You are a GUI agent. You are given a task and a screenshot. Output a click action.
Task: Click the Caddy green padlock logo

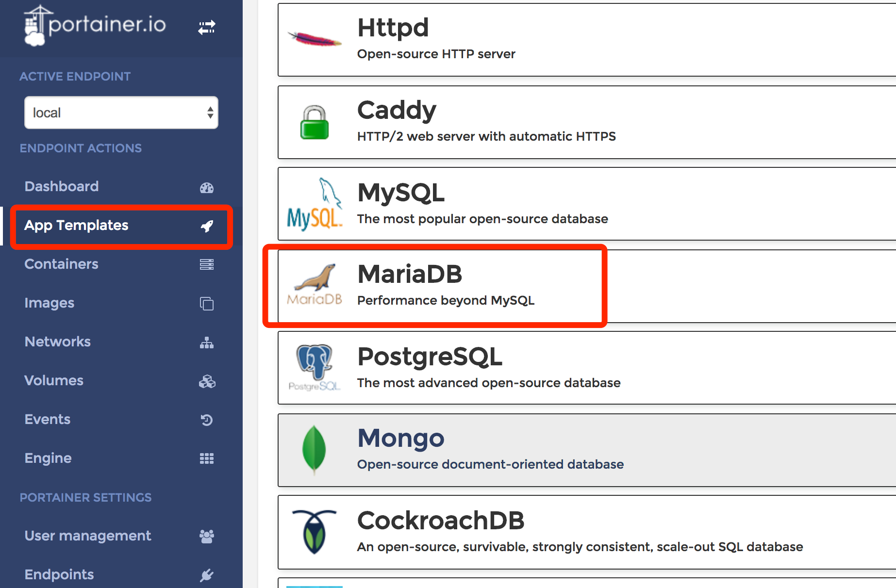[315, 122]
